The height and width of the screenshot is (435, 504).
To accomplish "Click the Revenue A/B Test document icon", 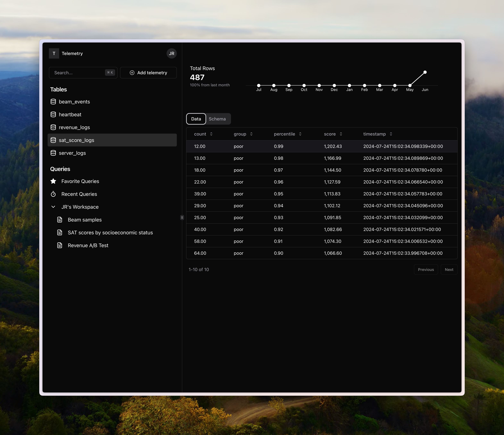I will 60,245.
